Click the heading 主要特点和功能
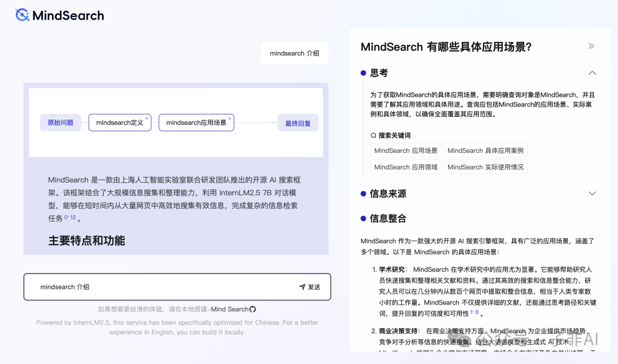The width and height of the screenshot is (618, 364). (x=87, y=240)
